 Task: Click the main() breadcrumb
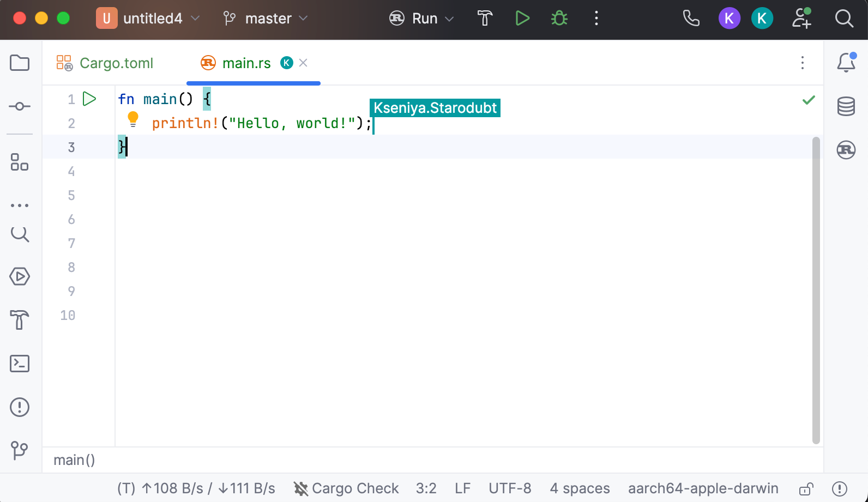[74, 460]
